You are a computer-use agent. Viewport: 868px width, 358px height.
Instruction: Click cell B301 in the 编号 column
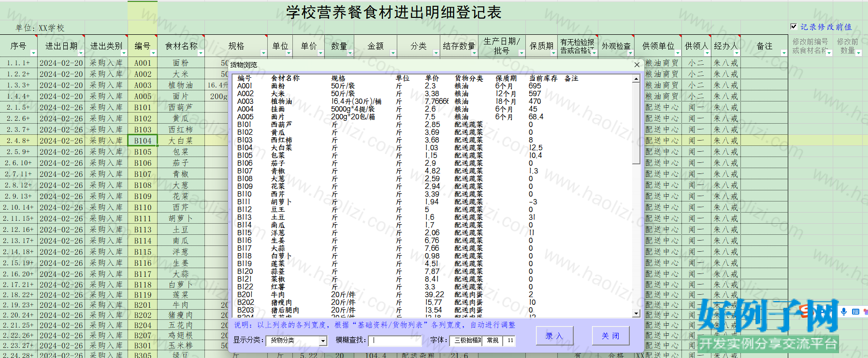tap(143, 345)
